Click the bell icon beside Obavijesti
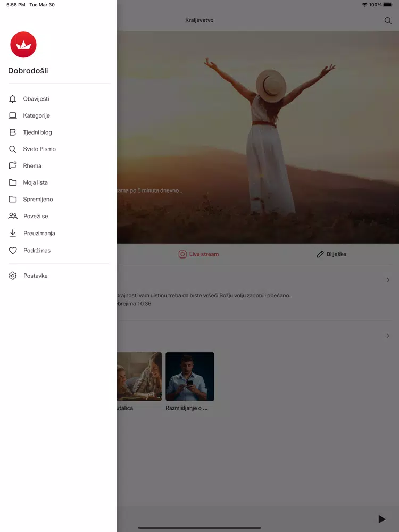The image size is (399, 532). coord(13,99)
